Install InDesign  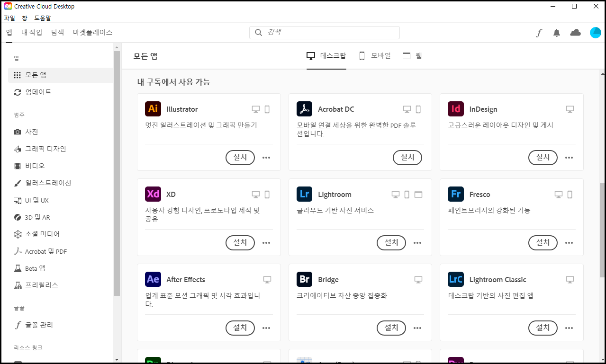click(x=543, y=158)
